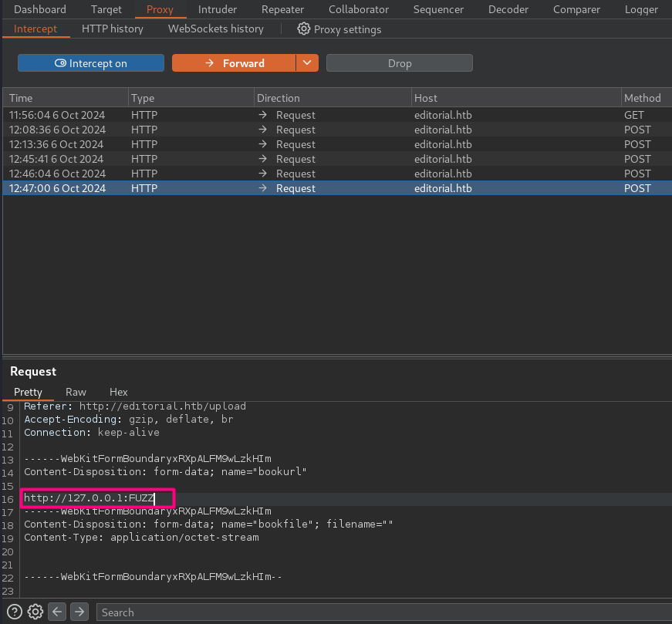Open Proxy settings link

pyautogui.click(x=347, y=29)
